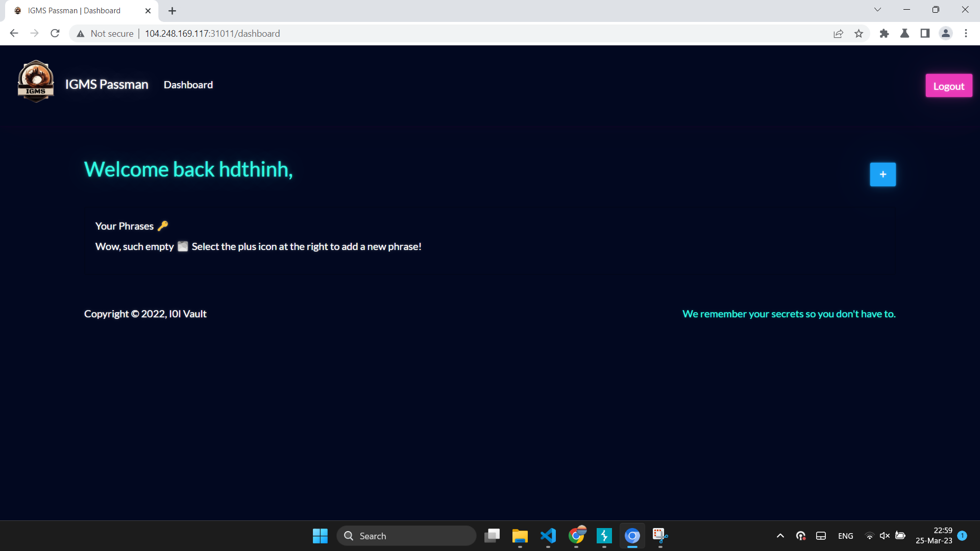Toggle mute from the speaker tray icon
The image size is (980, 551).
(885, 536)
